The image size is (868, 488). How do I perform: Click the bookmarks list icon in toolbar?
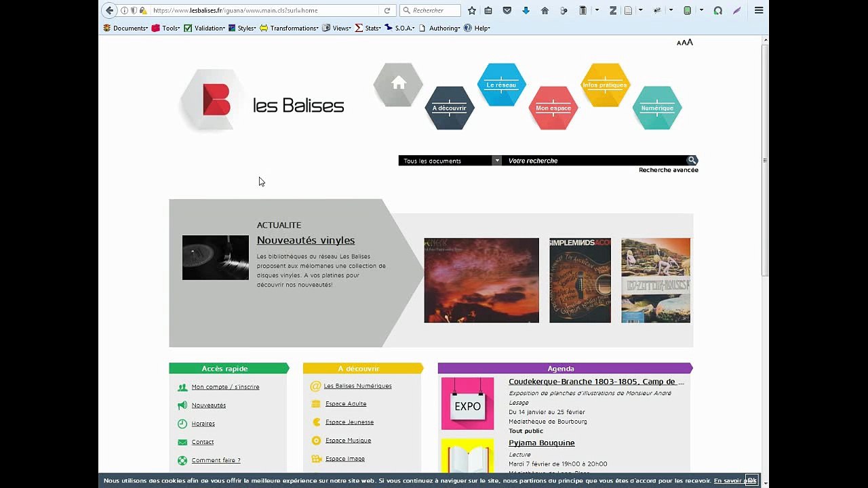click(x=488, y=10)
